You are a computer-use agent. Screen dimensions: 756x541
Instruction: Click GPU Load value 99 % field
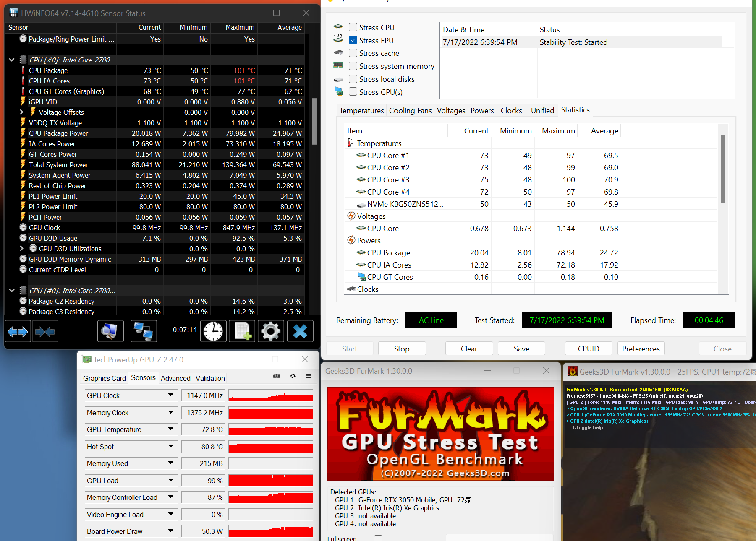(204, 481)
